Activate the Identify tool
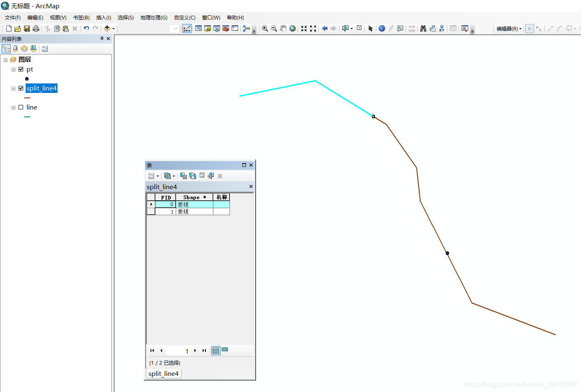This screenshot has height=392, width=581. [x=382, y=29]
